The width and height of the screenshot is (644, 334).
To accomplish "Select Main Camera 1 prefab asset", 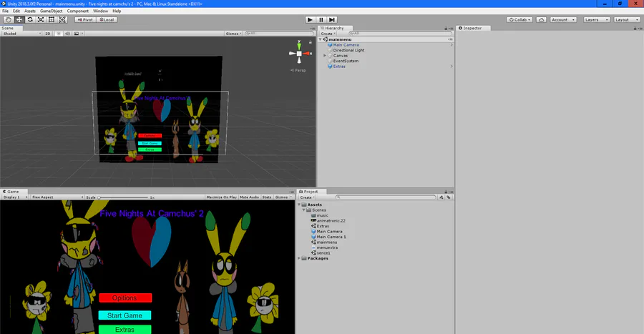I will 331,237.
